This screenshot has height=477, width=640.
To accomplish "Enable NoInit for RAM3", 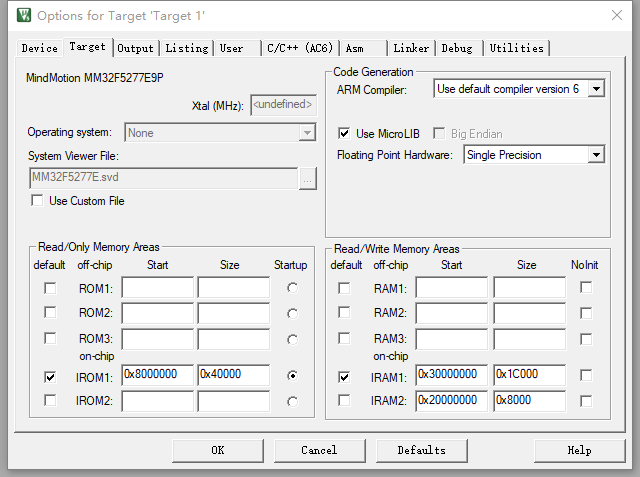I will (x=586, y=339).
